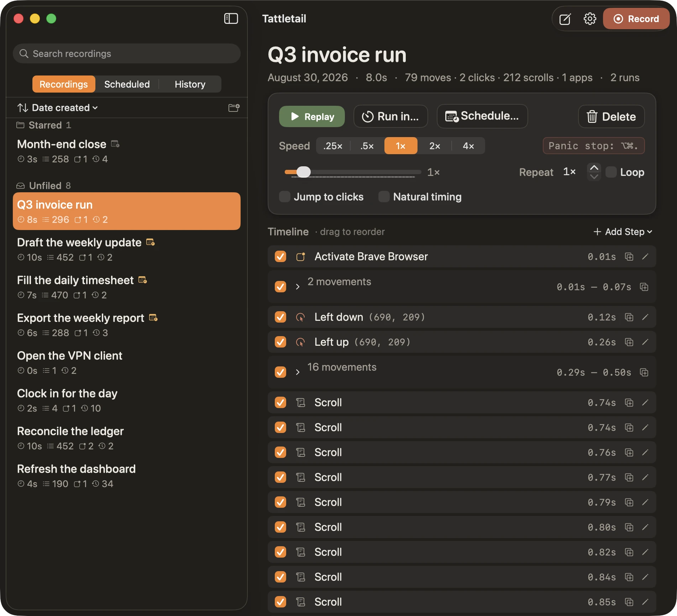Select the Reconcile the ledger recording

(127, 438)
